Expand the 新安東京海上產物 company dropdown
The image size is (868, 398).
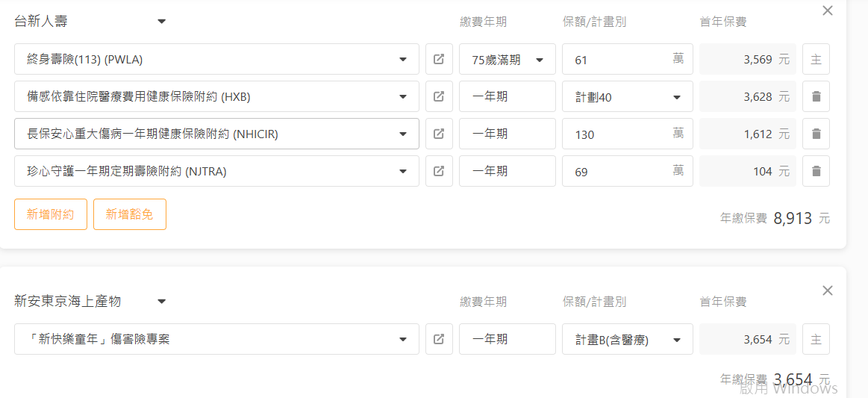pyautogui.click(x=162, y=302)
